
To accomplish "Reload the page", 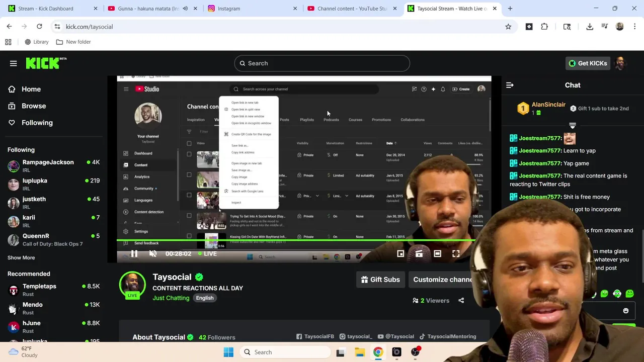I will [39, 27].
